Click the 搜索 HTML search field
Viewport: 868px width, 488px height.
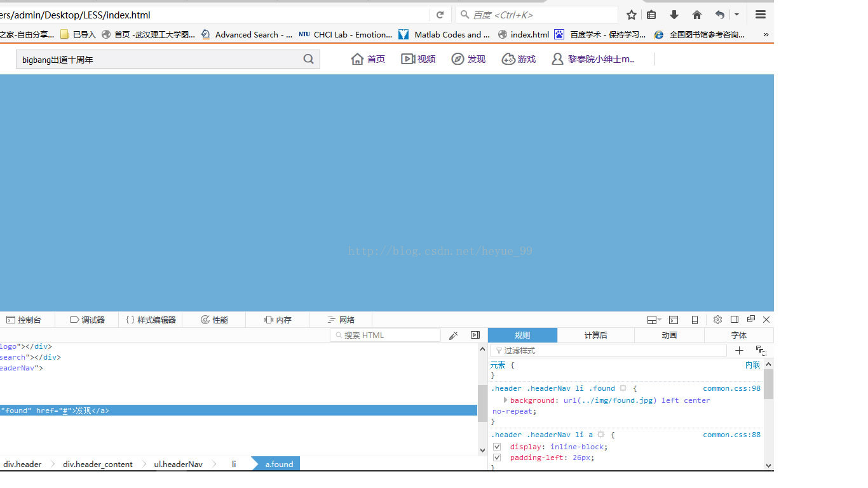(x=385, y=335)
